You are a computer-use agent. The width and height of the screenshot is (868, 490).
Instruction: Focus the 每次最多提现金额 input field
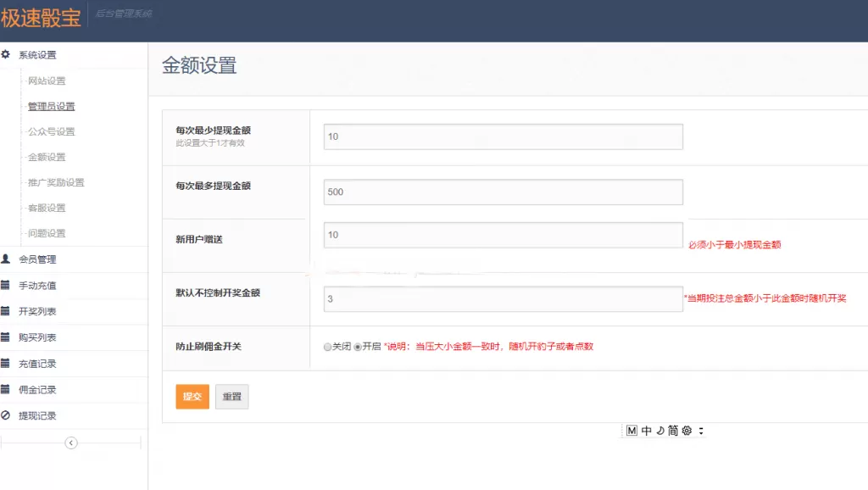pyautogui.click(x=503, y=192)
